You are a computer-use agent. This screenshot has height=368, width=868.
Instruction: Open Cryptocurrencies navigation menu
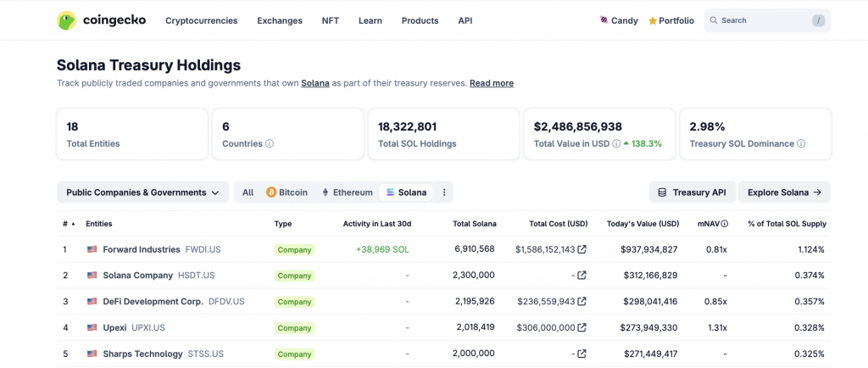pyautogui.click(x=201, y=20)
